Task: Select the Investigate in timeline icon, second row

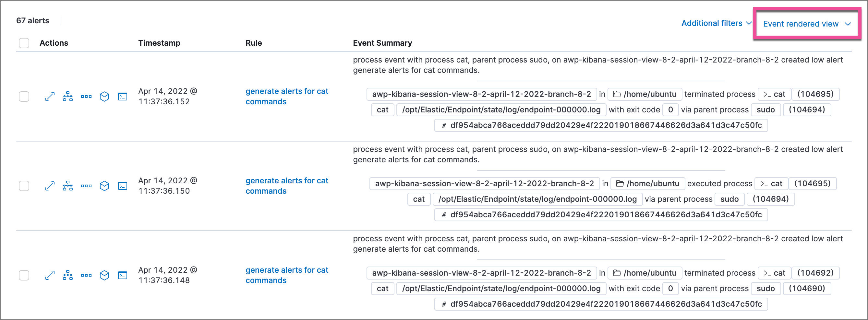Action: [67, 186]
